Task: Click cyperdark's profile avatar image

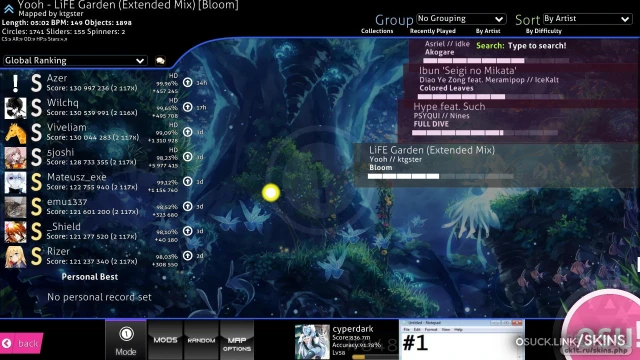Action: pyautogui.click(x=312, y=342)
